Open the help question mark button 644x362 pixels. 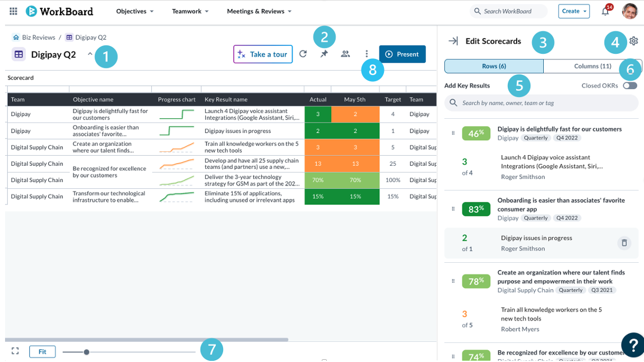tap(633, 345)
